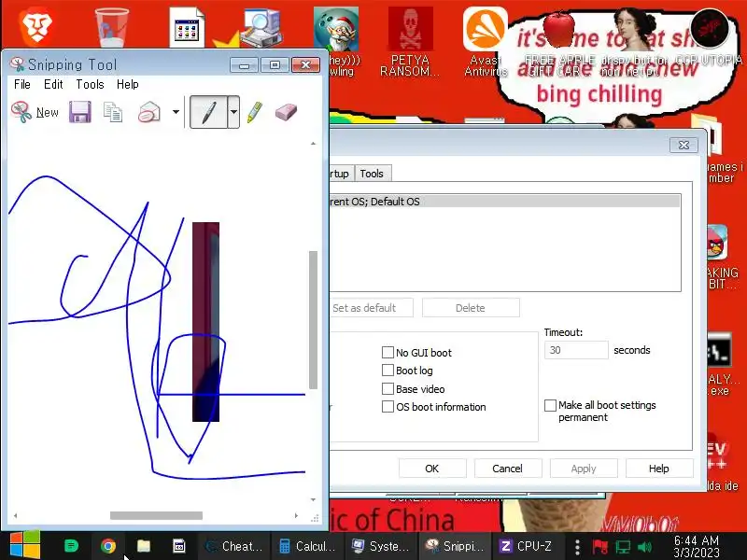Open Google Chrome from the taskbar
This screenshot has width=747, height=560.
[108, 546]
